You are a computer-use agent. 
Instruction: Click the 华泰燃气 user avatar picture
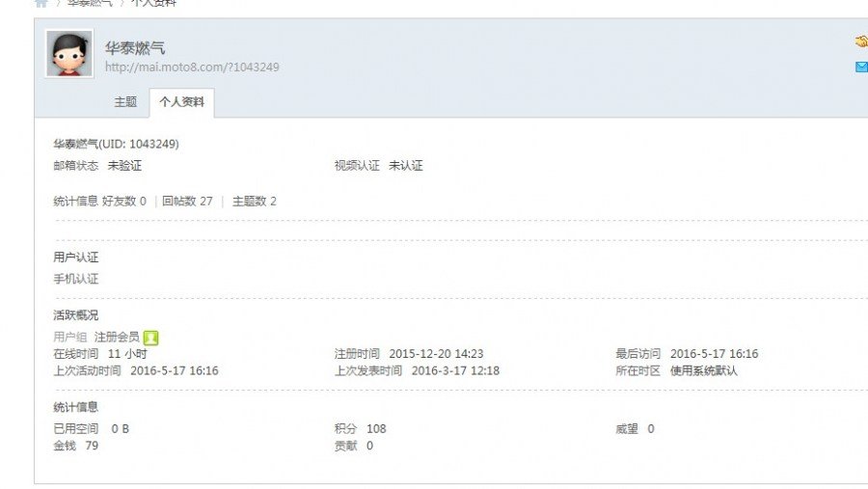click(69, 54)
